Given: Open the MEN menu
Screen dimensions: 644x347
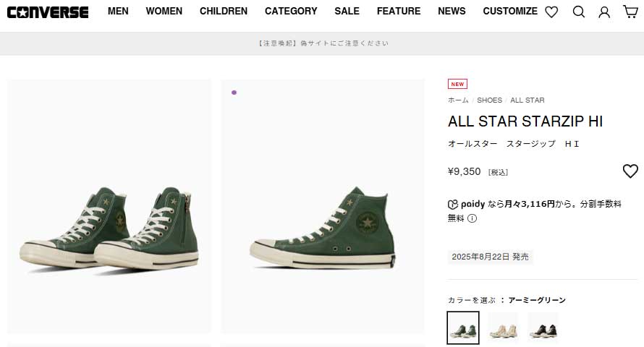Looking at the screenshot, I should 118,11.
